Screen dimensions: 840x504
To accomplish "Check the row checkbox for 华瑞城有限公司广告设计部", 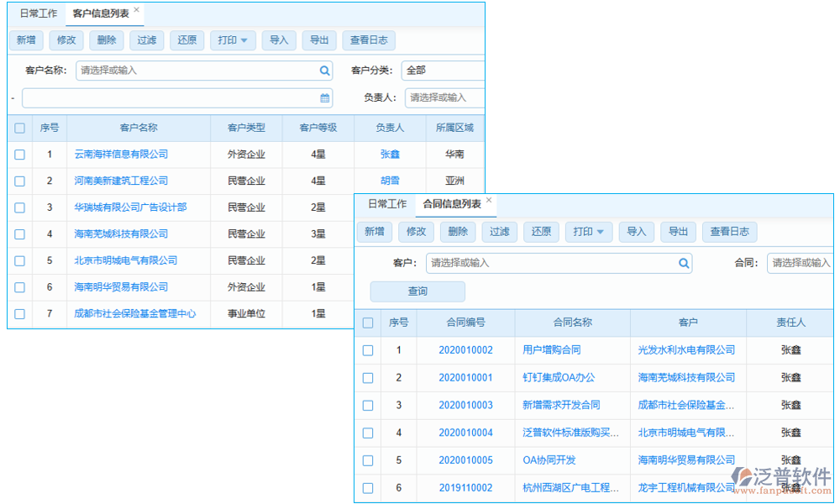I will [x=19, y=207].
